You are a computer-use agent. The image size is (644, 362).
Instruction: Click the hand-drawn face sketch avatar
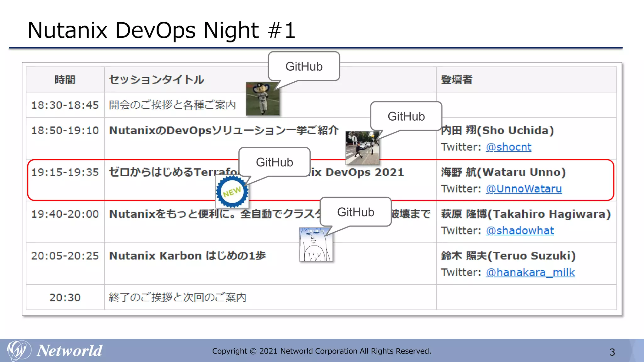click(x=315, y=244)
